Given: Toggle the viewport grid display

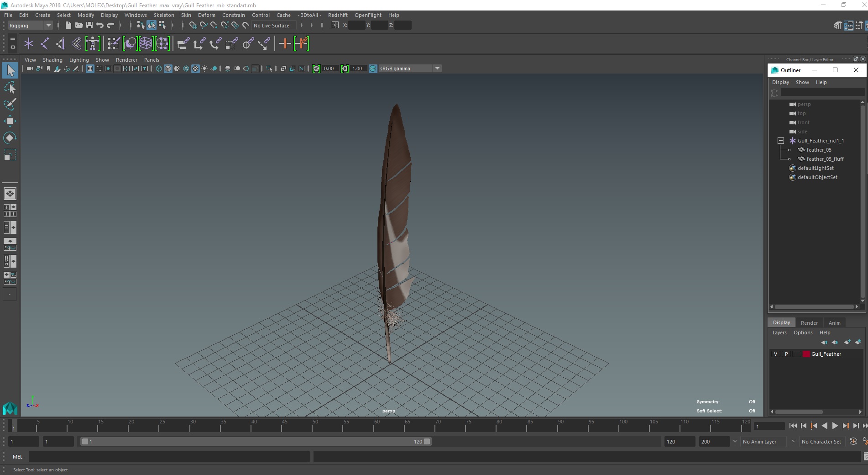Looking at the screenshot, I should 90,69.
